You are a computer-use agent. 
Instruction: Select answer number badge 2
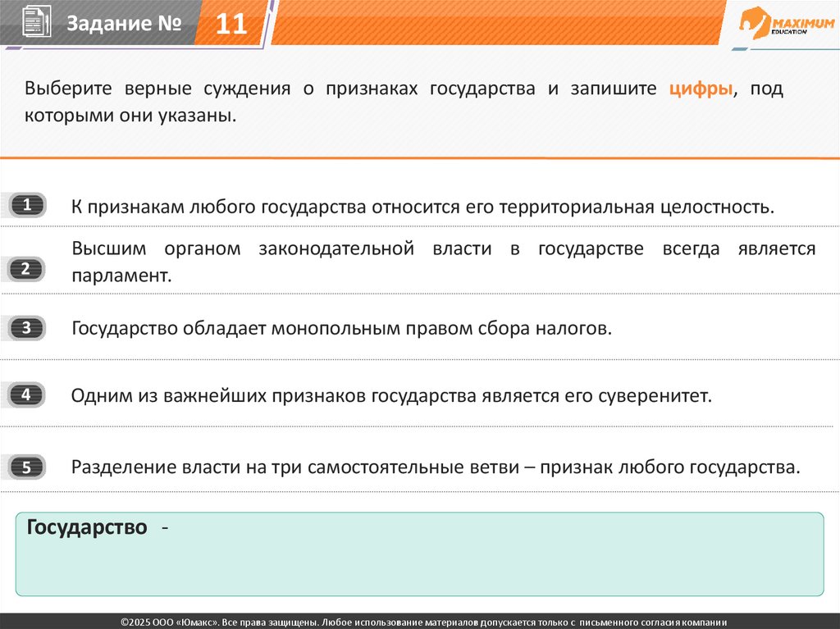point(25,269)
